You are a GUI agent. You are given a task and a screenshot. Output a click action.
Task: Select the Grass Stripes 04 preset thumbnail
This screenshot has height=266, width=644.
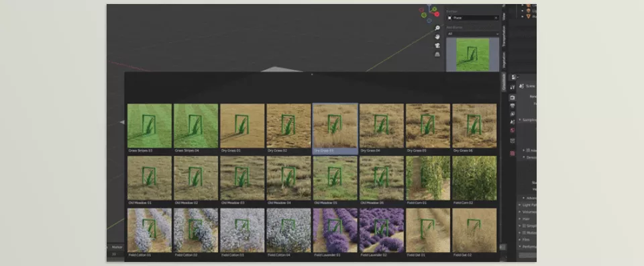[196, 126]
